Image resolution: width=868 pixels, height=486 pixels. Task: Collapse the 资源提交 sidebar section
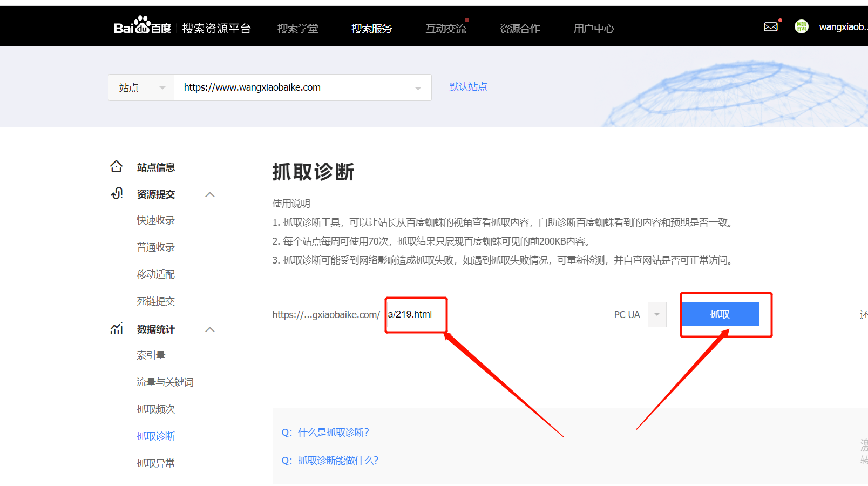click(210, 194)
